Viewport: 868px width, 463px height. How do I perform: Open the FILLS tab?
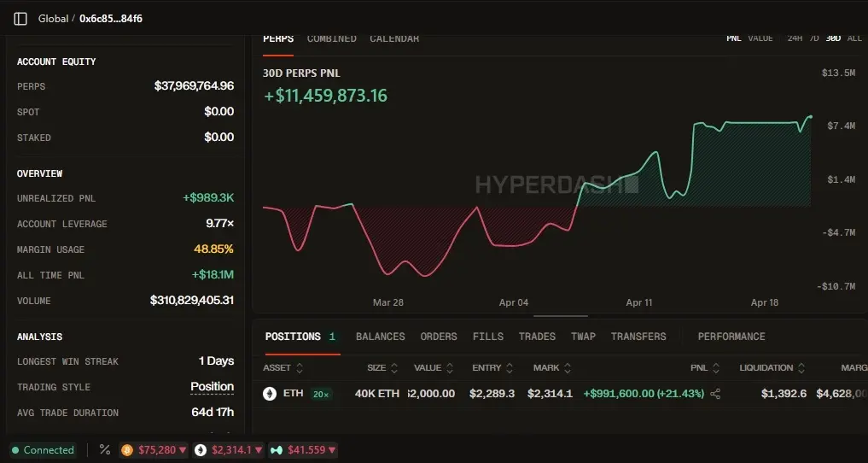(x=487, y=337)
